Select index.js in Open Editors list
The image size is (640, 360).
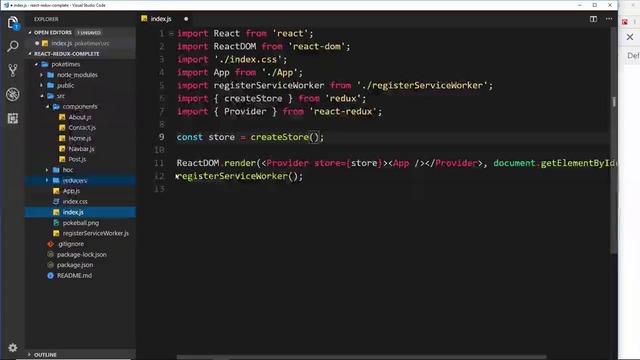click(80, 43)
